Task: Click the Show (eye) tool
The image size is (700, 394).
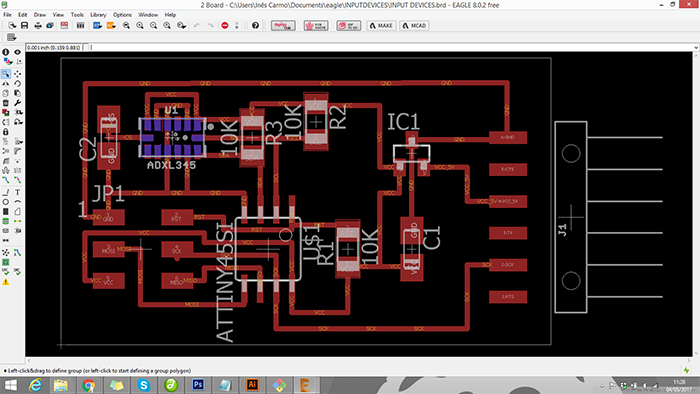Action: [x=17, y=52]
